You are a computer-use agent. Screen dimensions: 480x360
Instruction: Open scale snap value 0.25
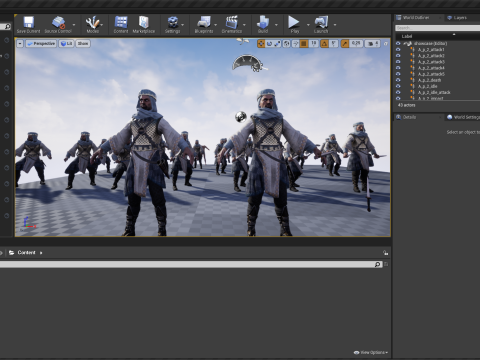coord(356,44)
